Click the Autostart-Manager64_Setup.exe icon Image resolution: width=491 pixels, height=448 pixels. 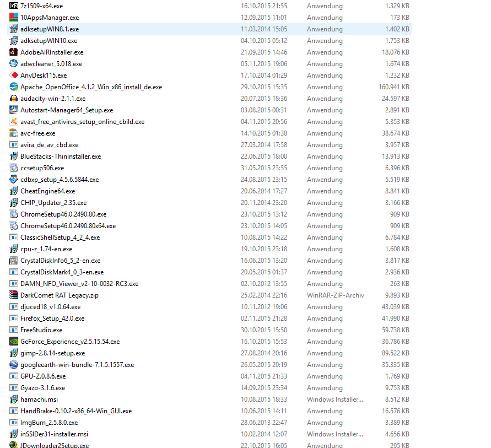[x=13, y=110]
